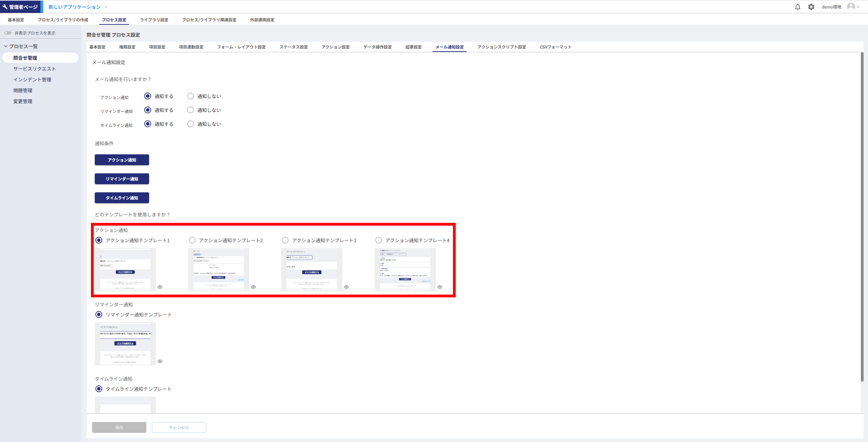Open the dropdown arrow beside user avatar

(x=858, y=7)
